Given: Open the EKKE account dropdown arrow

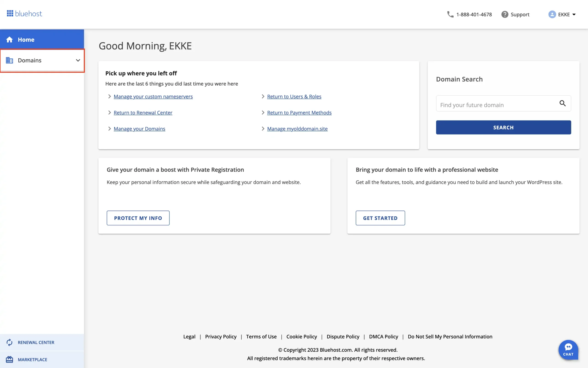Looking at the screenshot, I should click(574, 14).
